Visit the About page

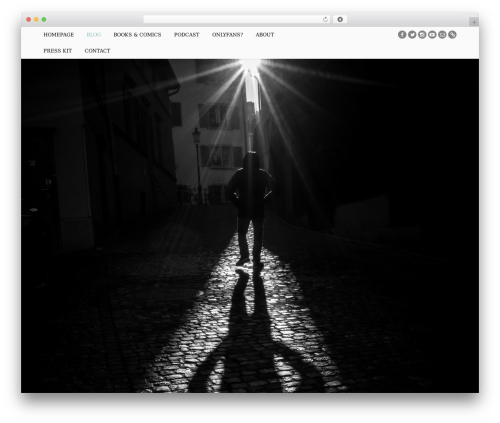[x=265, y=35]
